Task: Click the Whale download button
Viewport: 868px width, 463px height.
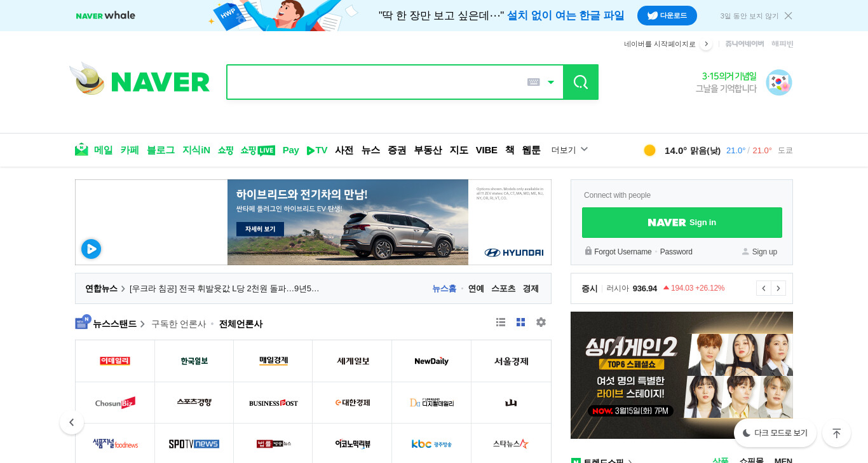Action: click(667, 15)
